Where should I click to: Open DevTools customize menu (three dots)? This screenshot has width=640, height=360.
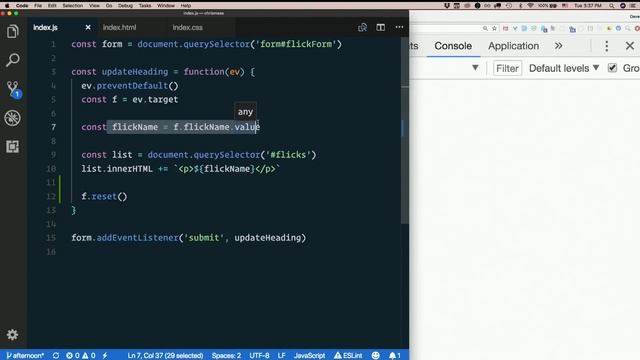(x=607, y=46)
